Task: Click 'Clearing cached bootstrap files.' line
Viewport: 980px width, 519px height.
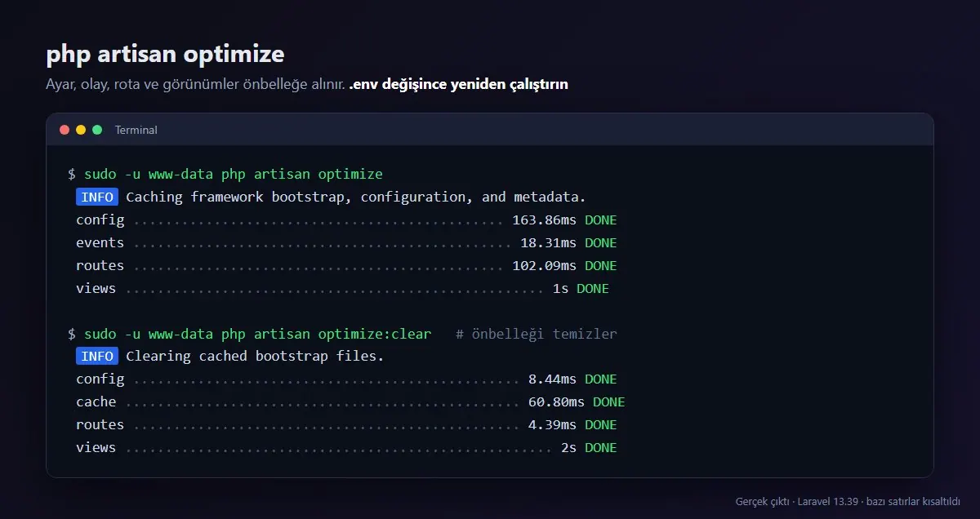Action: coord(255,357)
